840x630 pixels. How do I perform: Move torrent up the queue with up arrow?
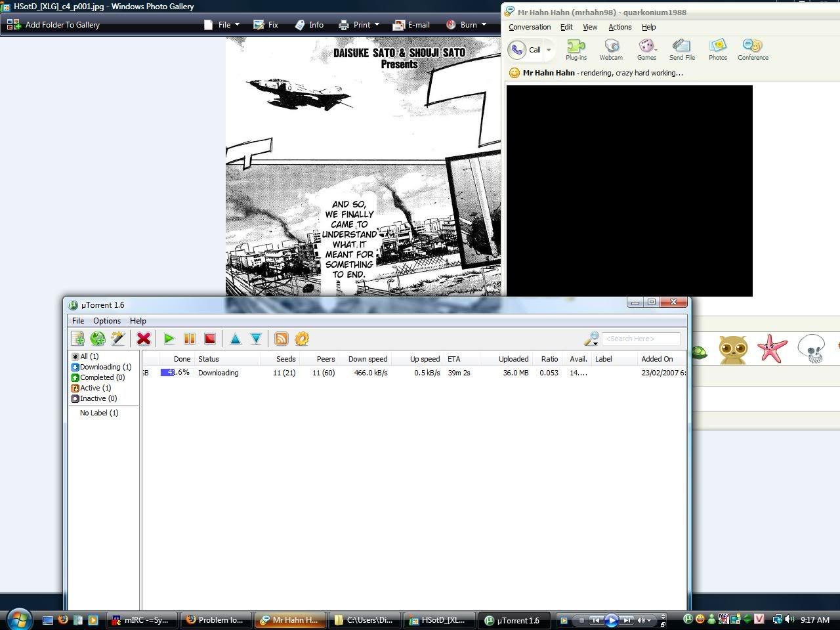(236, 339)
